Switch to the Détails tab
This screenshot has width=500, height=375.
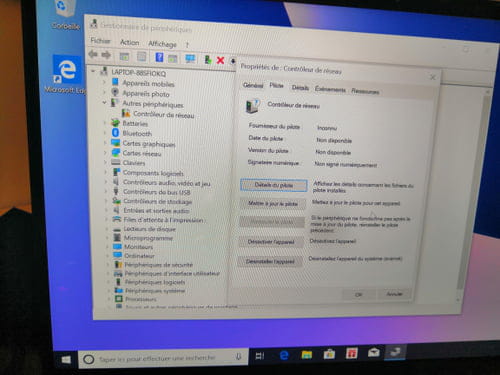(300, 88)
